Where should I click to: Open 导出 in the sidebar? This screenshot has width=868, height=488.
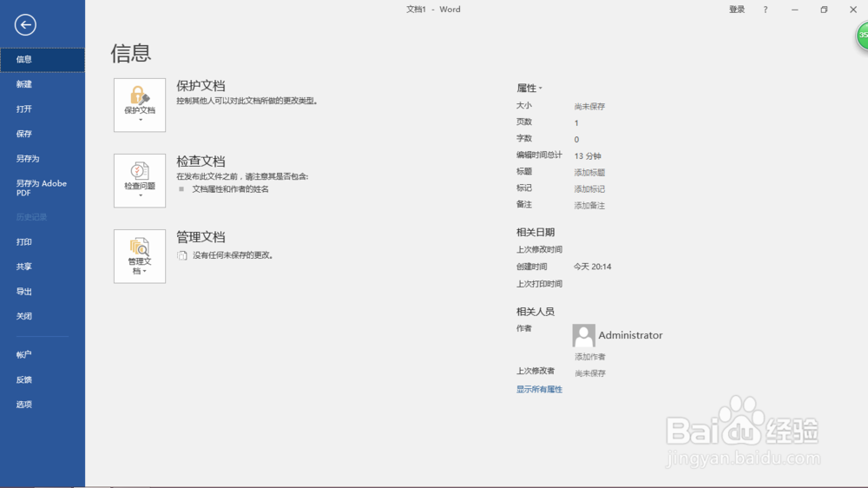tap(43, 292)
